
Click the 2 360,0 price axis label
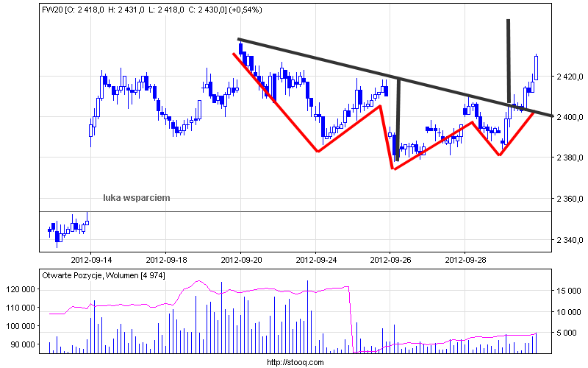point(570,199)
